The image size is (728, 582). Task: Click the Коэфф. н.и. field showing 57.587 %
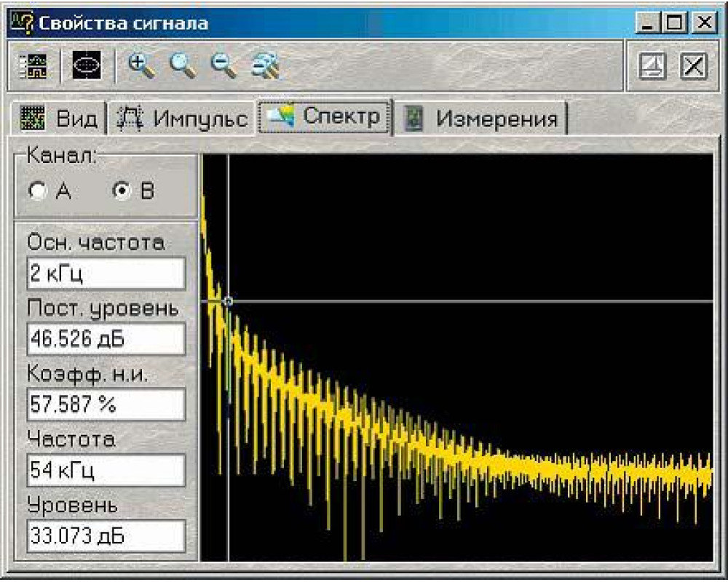[106, 404]
